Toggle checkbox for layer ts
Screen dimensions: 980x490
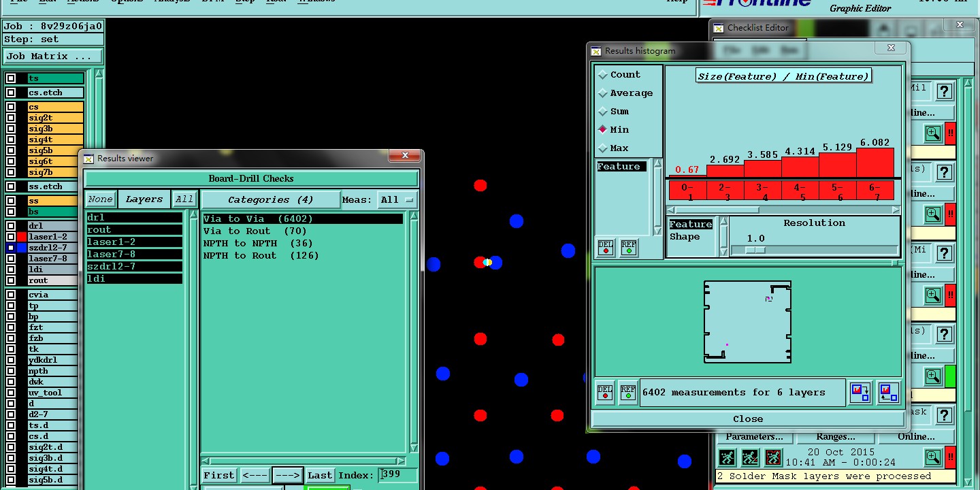point(11,78)
